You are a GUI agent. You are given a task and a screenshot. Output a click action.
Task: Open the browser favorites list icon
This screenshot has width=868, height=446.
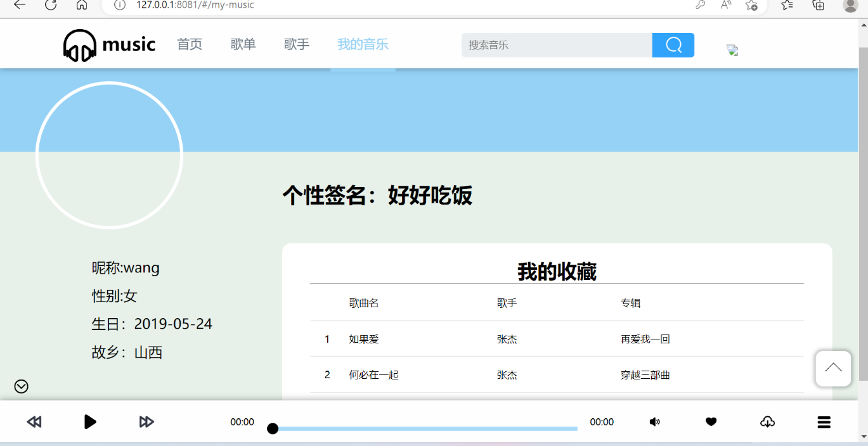(x=787, y=5)
